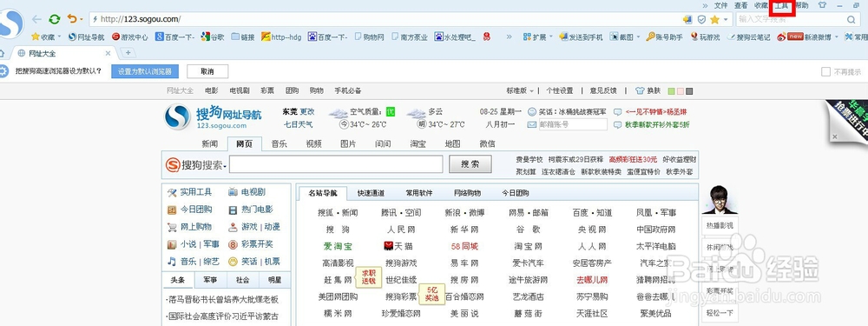Open the 意见反馈 link
Screen dimensions: 868x326
[603, 91]
